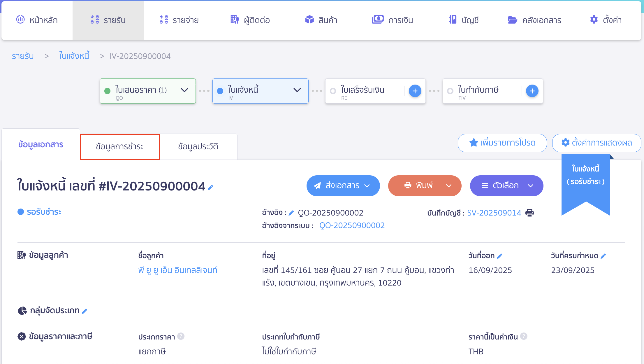The height and width of the screenshot is (364, 644).
Task: Open the สินค้า products menu
Action: [x=321, y=20]
